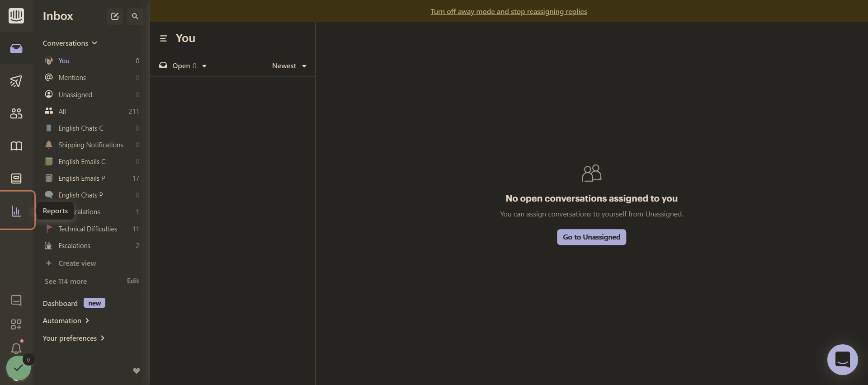
Task: Open the Operator icon above Reports
Action: coord(16,178)
